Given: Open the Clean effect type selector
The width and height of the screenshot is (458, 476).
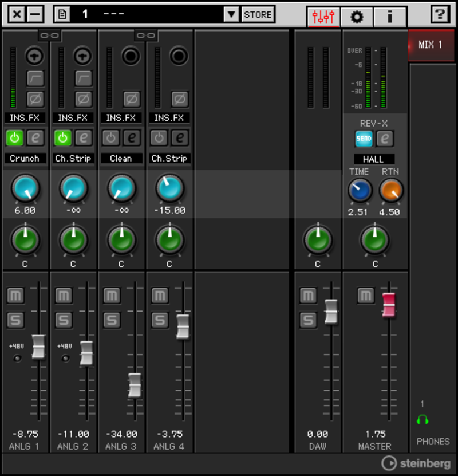Looking at the screenshot, I should 121,159.
